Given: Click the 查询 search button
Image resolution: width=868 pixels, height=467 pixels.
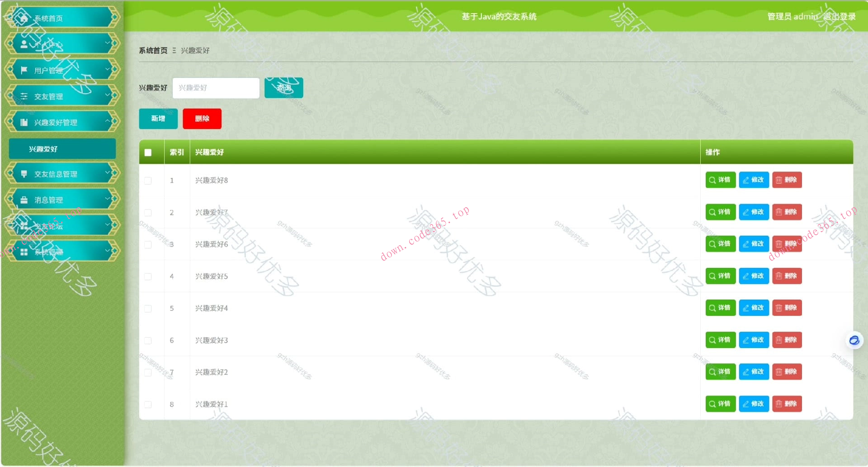Looking at the screenshot, I should 284,88.
